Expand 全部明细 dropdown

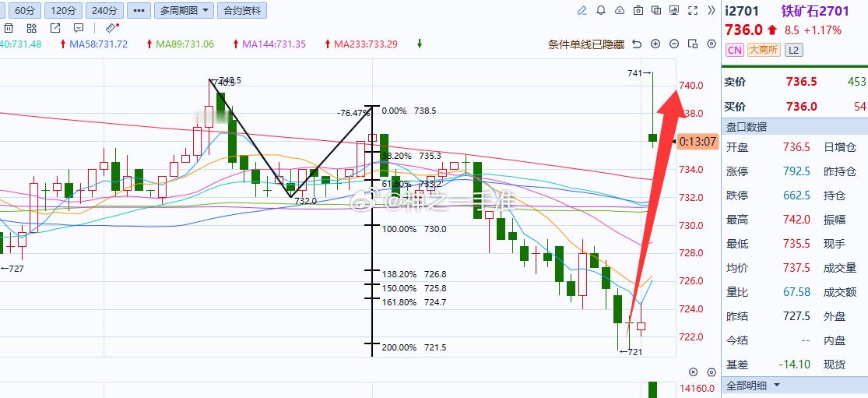754,385
